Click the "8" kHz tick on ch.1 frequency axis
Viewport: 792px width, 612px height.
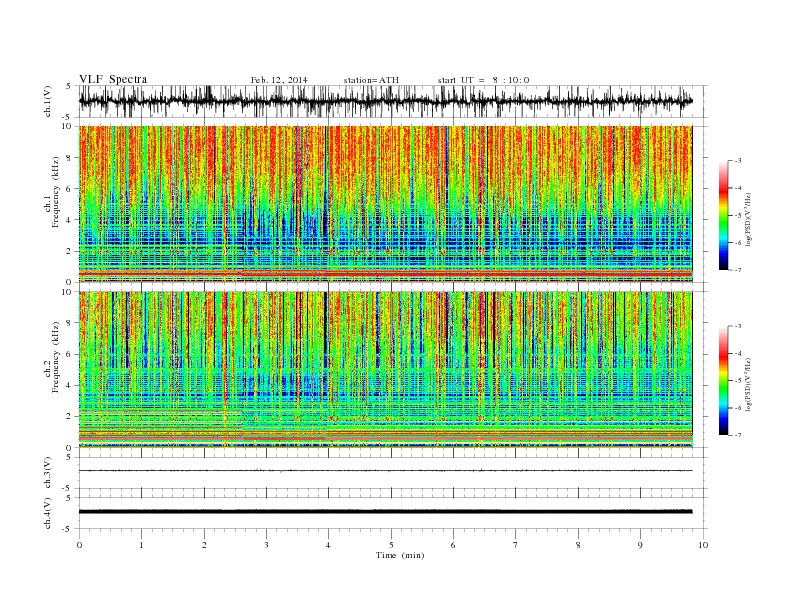point(69,158)
